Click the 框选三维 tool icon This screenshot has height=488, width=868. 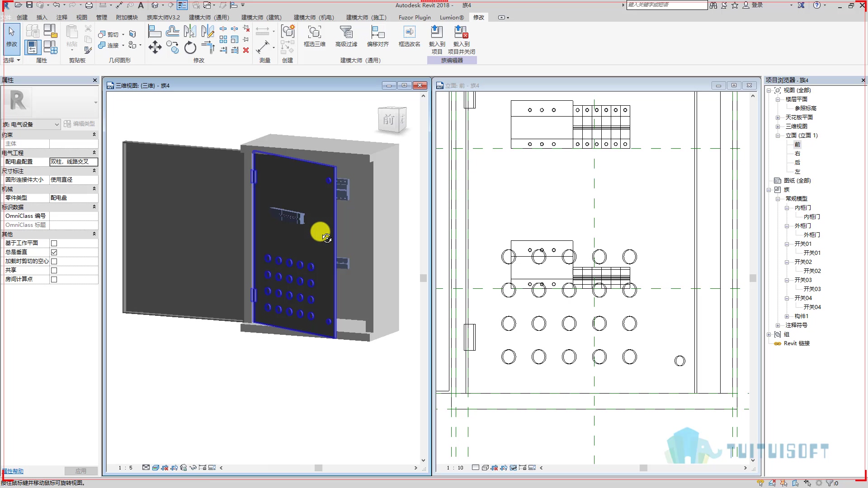[315, 36]
